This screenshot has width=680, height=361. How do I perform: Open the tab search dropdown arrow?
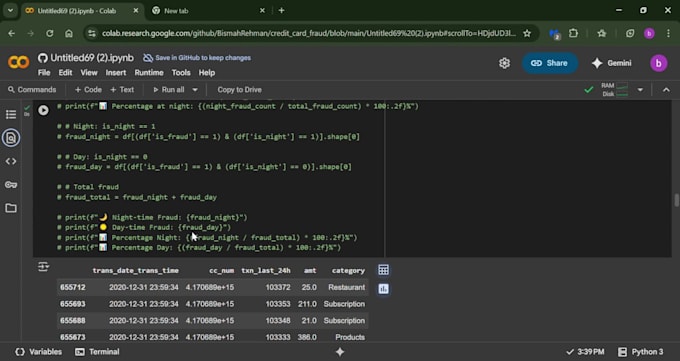pyautogui.click(x=10, y=10)
